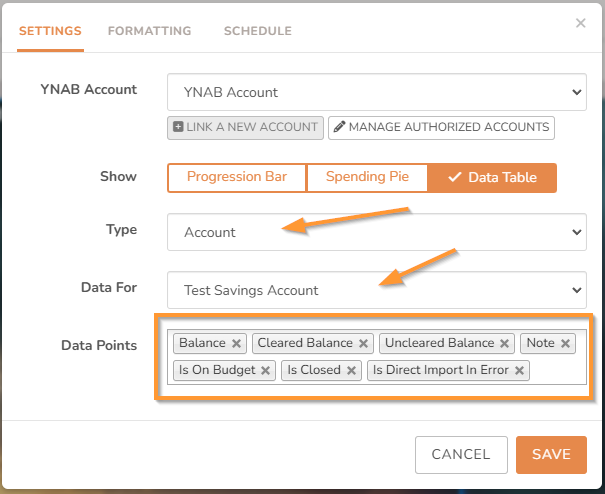The image size is (605, 494).
Task: Click empty area of Data Points input
Action: pyautogui.click(x=558, y=370)
